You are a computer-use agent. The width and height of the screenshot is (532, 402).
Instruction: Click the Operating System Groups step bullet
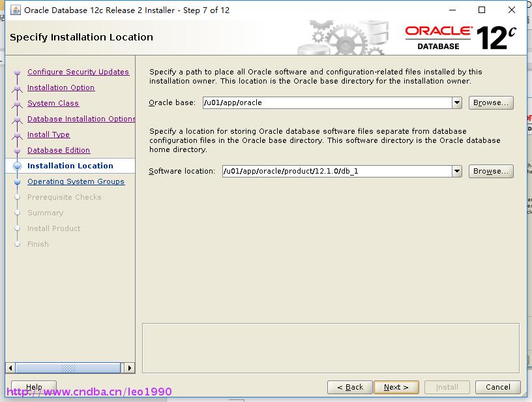coord(18,181)
